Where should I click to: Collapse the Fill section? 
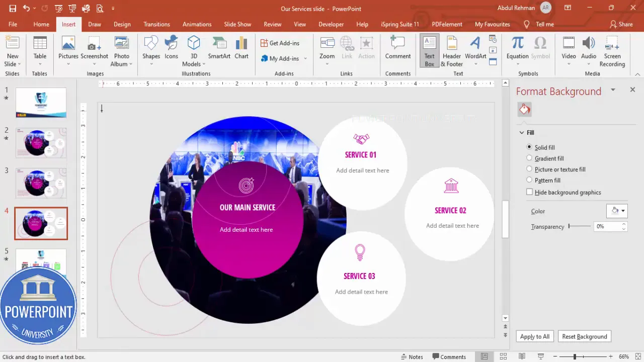click(x=522, y=133)
